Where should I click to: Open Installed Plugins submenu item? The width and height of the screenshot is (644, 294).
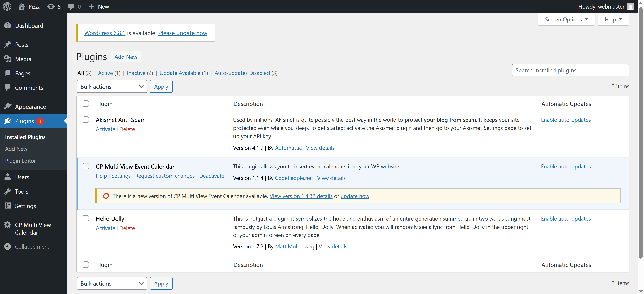tap(25, 137)
